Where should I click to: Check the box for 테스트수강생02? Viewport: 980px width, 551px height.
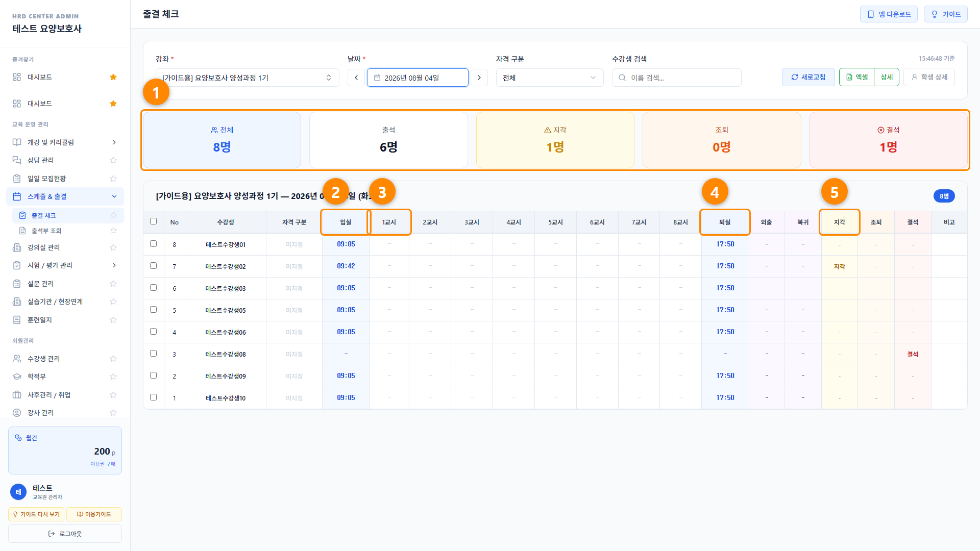pos(153,266)
